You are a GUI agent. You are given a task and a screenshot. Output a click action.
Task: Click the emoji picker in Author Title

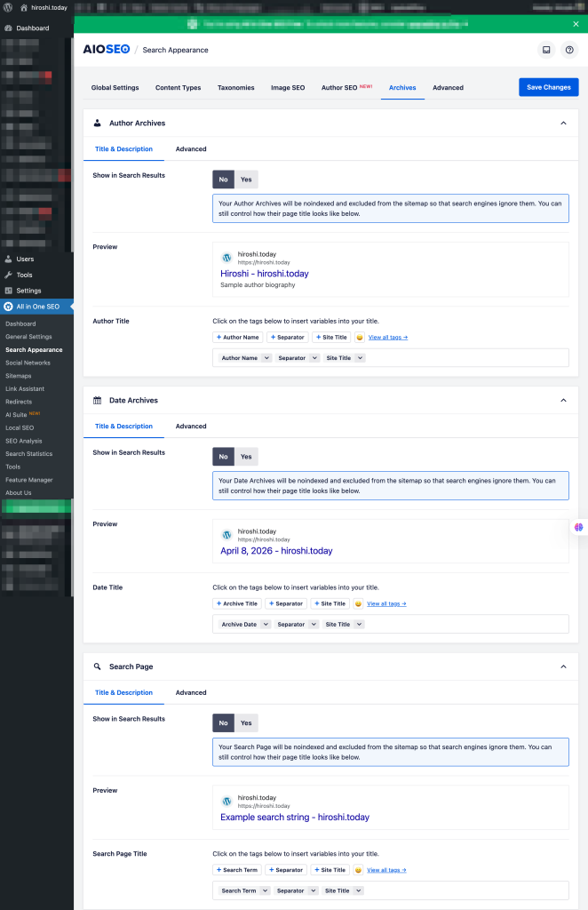359,338
